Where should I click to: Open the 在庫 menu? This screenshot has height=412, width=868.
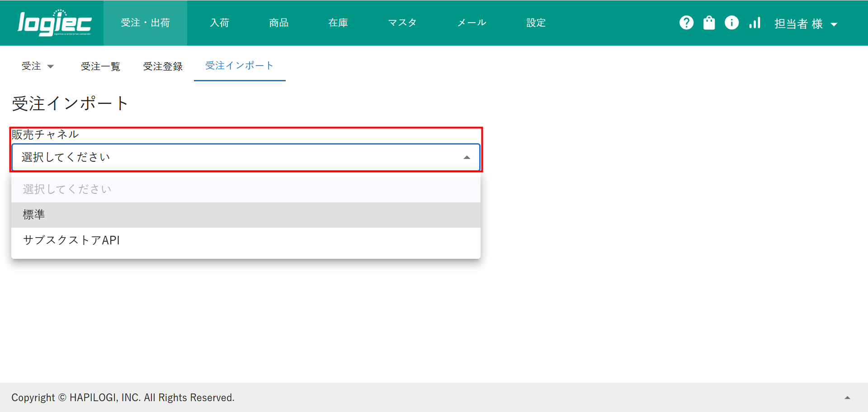tap(338, 23)
